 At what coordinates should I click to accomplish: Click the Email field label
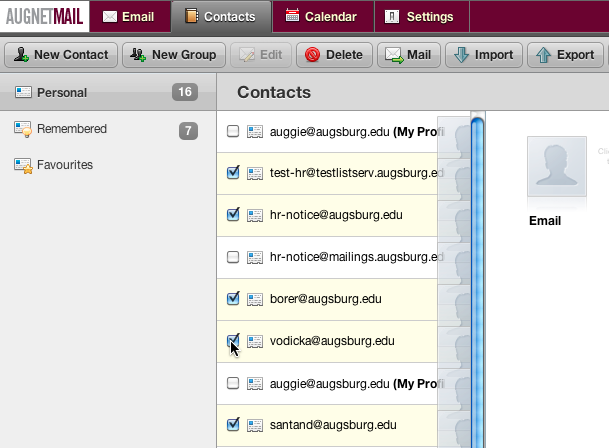click(545, 221)
